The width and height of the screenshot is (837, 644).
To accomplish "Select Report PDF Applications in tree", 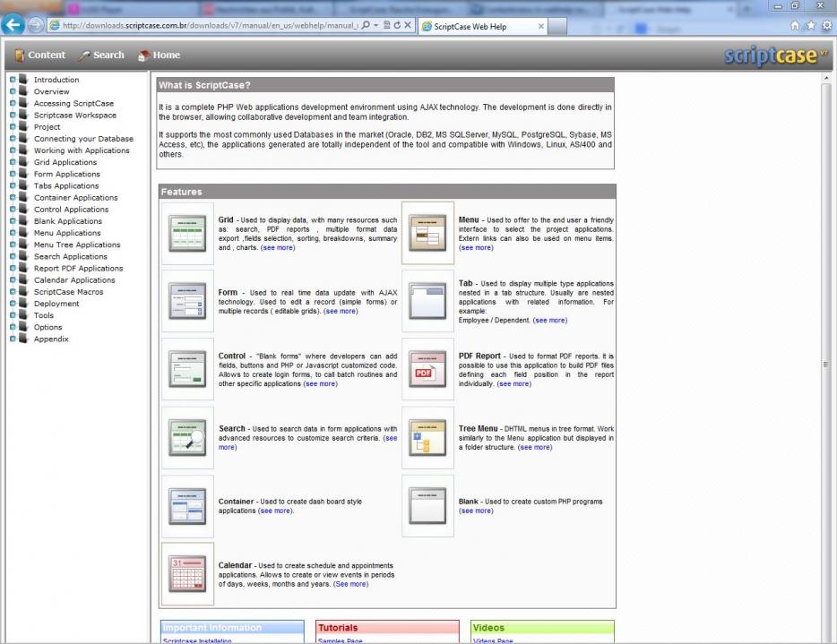I will click(x=79, y=269).
